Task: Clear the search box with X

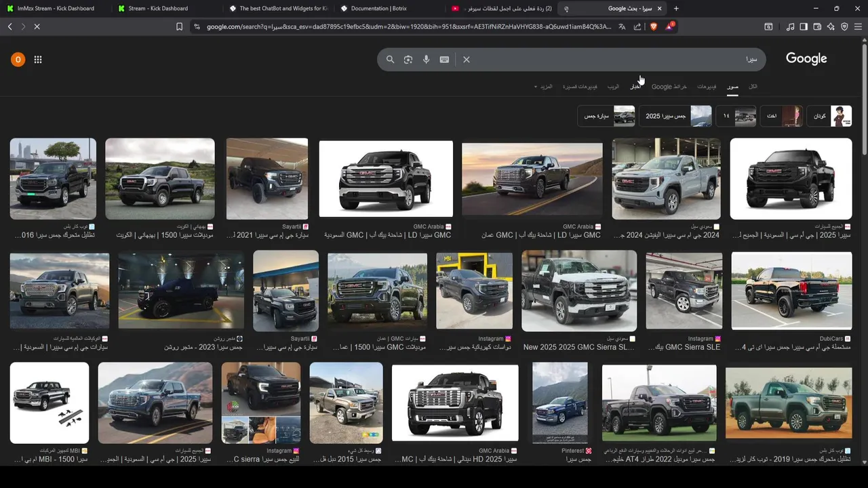Action: [x=467, y=60]
